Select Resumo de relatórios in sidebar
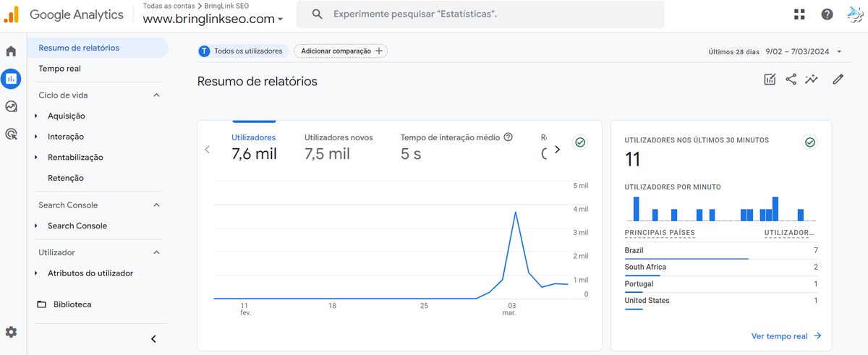The image size is (868, 355). tap(98, 48)
